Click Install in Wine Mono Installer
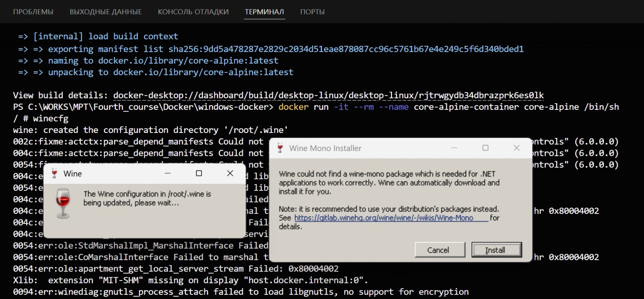644x299 pixels. [x=497, y=250]
